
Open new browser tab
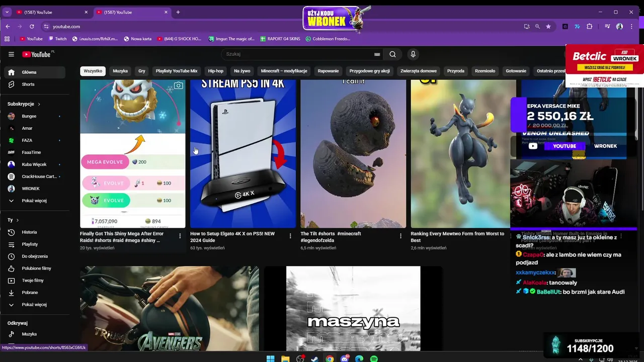pos(178,12)
